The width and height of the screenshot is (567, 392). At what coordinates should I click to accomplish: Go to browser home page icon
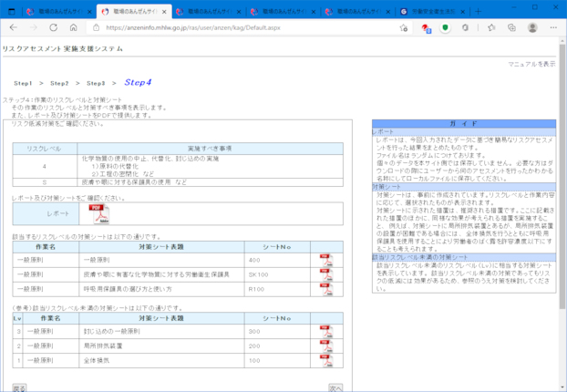click(x=74, y=27)
